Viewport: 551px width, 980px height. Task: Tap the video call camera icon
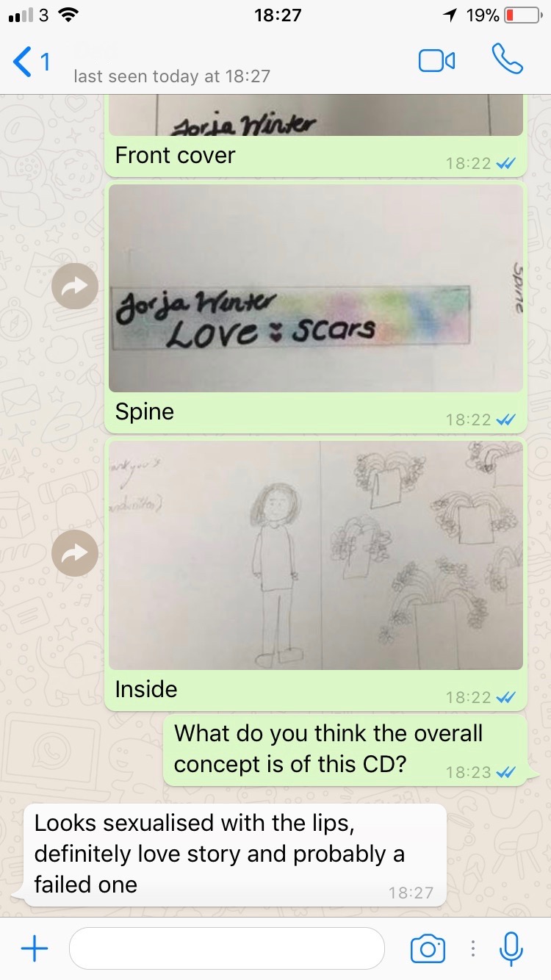click(x=437, y=61)
